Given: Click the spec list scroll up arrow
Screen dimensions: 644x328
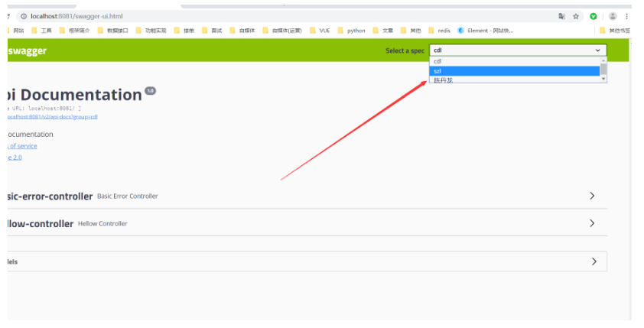Looking at the screenshot, I should [603, 60].
